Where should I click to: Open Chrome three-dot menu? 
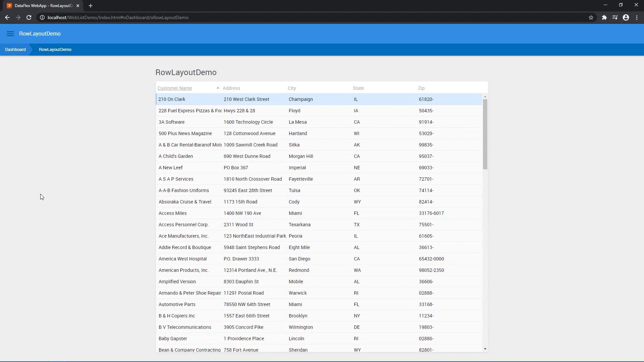coord(637,17)
